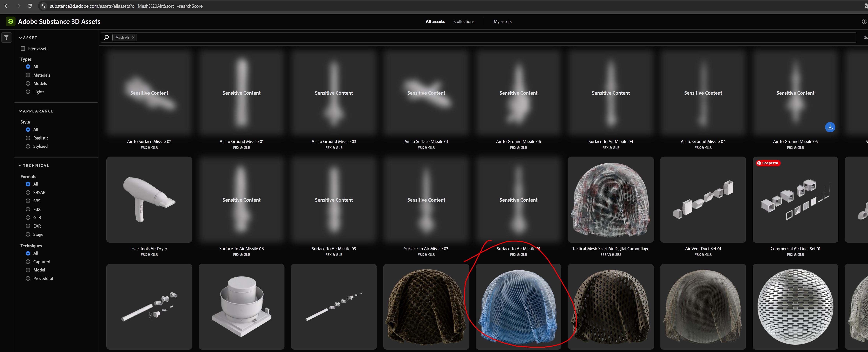Screen dimensions: 868x352
Task: Click the Pinterest save badge on Commercial Air Duct
Action: [768, 163]
